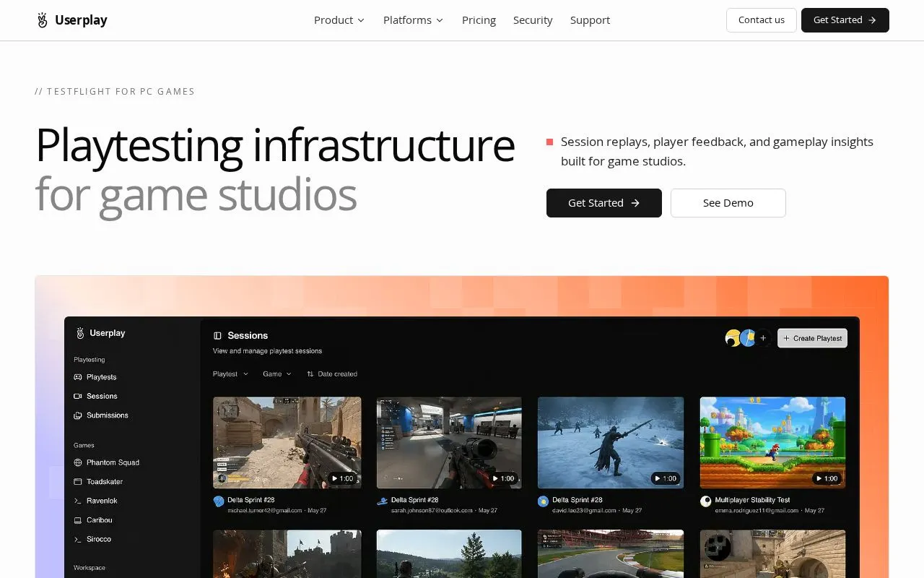
Task: Select the Toadskater game icon
Action: click(78, 482)
